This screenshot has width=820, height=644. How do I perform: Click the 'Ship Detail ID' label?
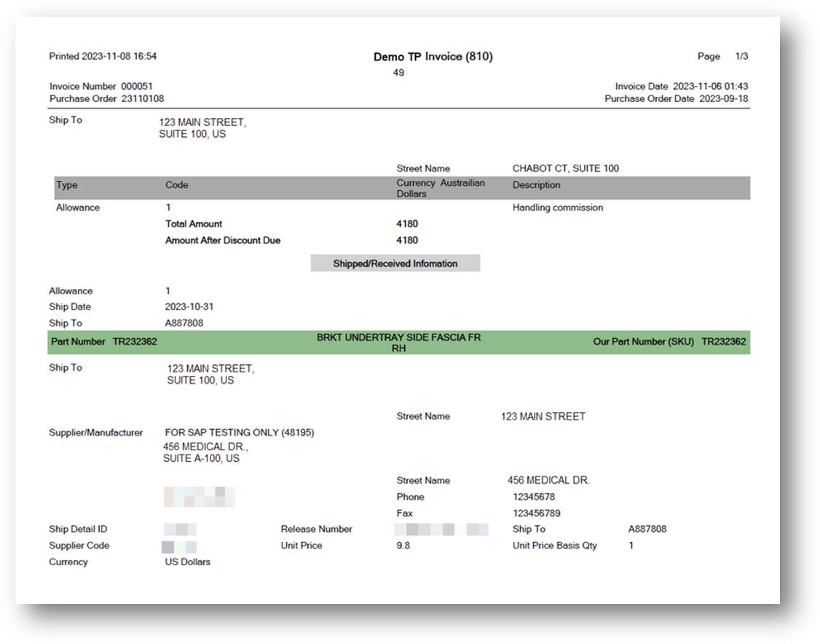pyautogui.click(x=78, y=530)
